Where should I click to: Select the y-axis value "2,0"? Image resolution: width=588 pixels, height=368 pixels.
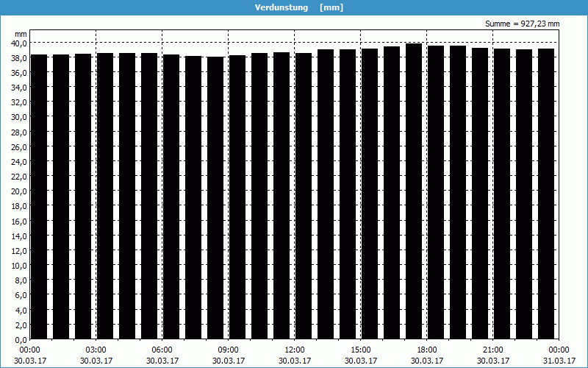point(21,325)
